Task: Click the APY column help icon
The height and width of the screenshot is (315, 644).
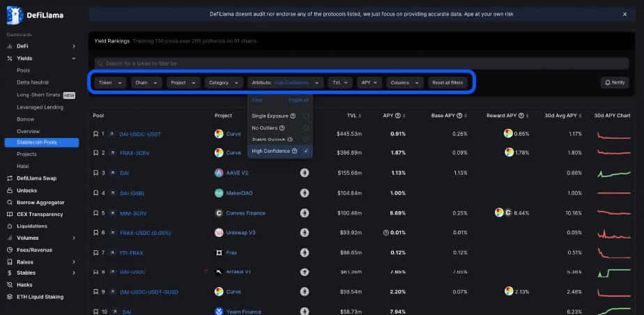Action: pos(398,116)
